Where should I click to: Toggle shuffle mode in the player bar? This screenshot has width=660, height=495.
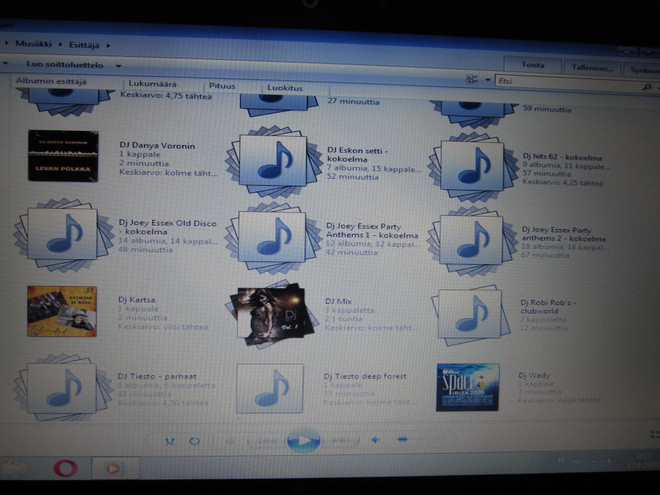pyautogui.click(x=170, y=441)
